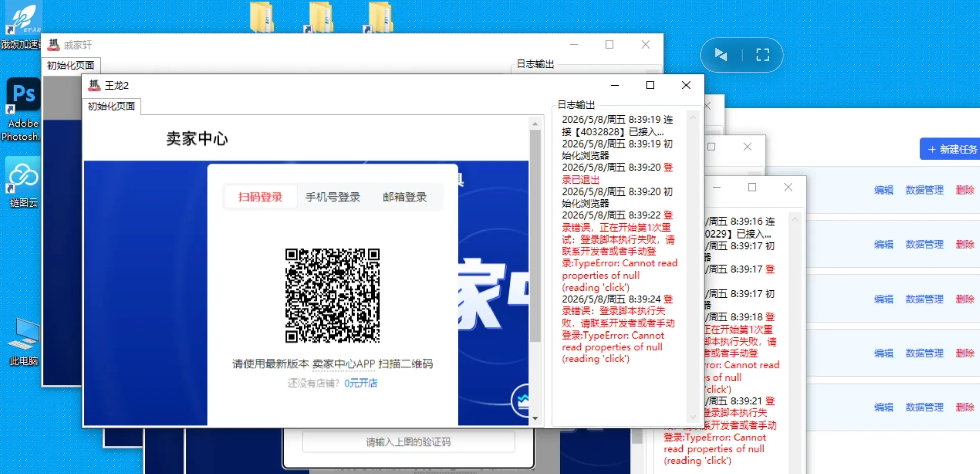Minimize the 戚家轩 window
Image resolution: width=980 pixels, height=474 pixels.
click(x=574, y=44)
